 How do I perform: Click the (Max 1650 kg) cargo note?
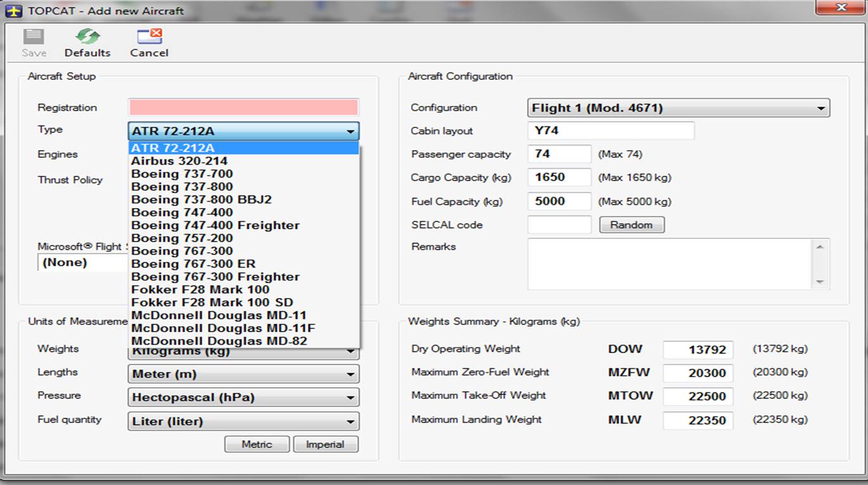tap(635, 178)
